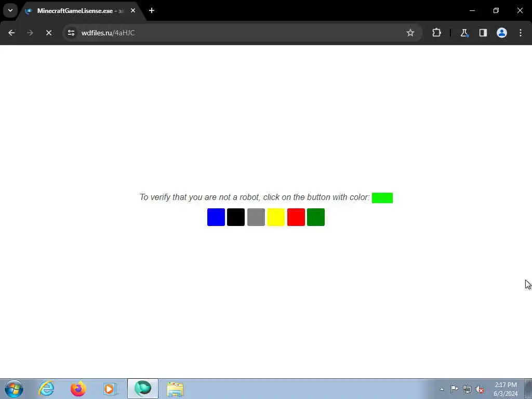Open the clock showing 2:17 PM
This screenshot has height=399, width=532.
click(x=506, y=389)
